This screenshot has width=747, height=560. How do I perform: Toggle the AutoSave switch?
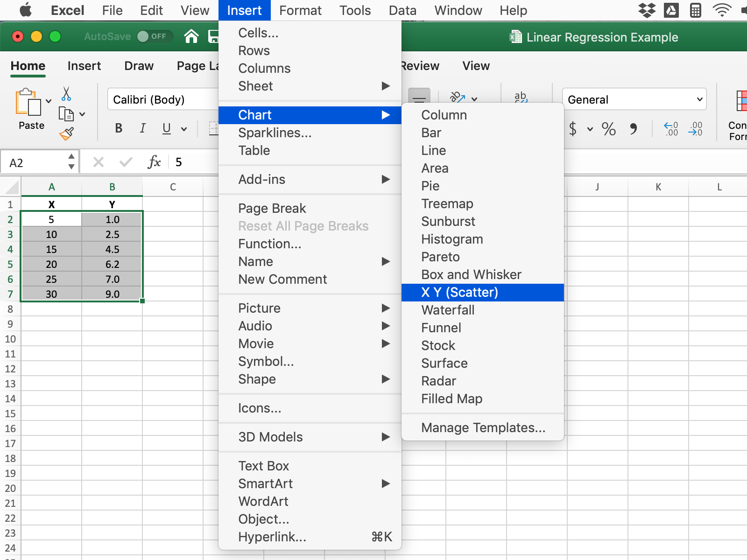[154, 36]
